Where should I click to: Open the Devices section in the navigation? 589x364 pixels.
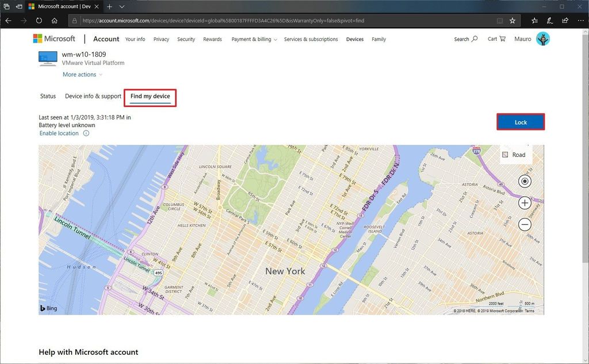(x=354, y=40)
